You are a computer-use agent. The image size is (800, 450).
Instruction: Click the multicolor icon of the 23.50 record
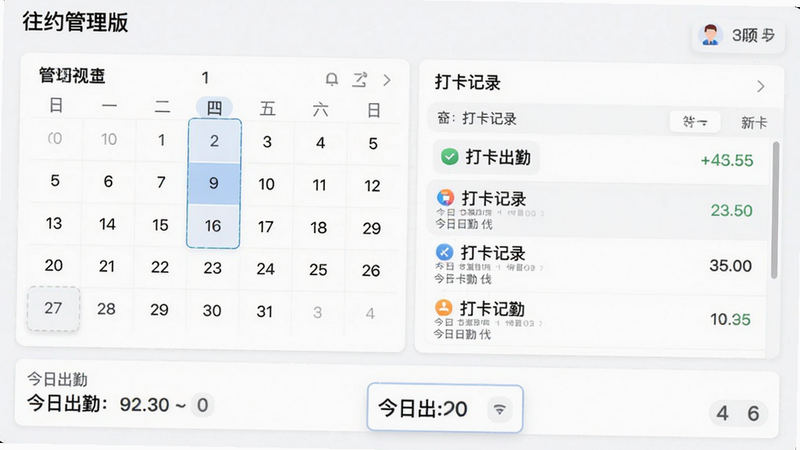[x=445, y=197]
